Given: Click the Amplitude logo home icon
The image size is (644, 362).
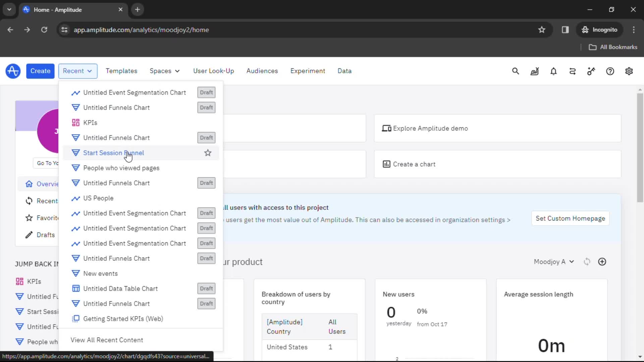Looking at the screenshot, I should 13,71.
